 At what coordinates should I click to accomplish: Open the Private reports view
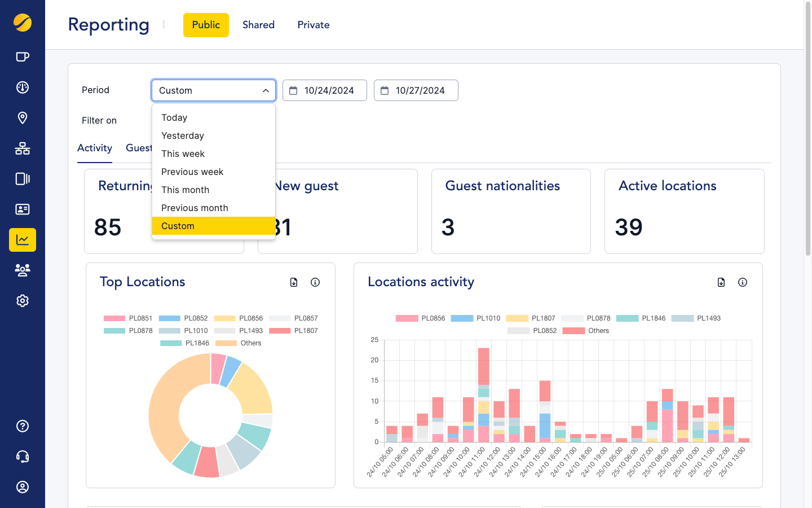[x=314, y=25]
